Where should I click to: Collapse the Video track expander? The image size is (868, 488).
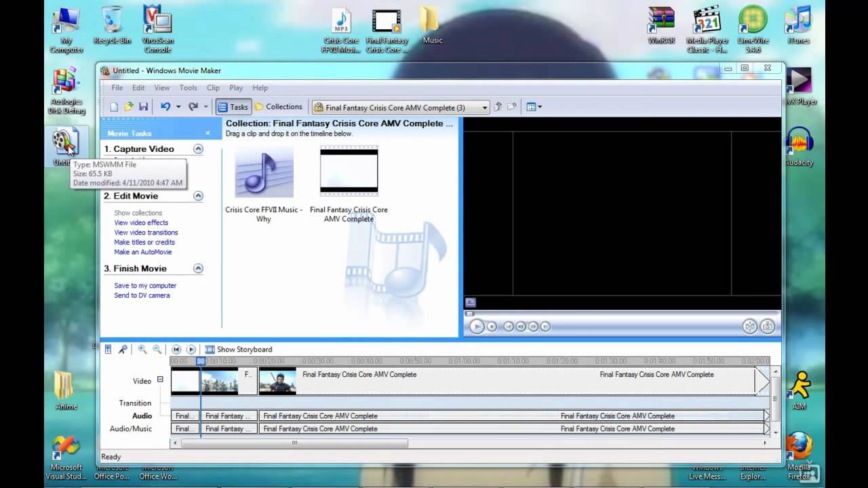click(160, 380)
